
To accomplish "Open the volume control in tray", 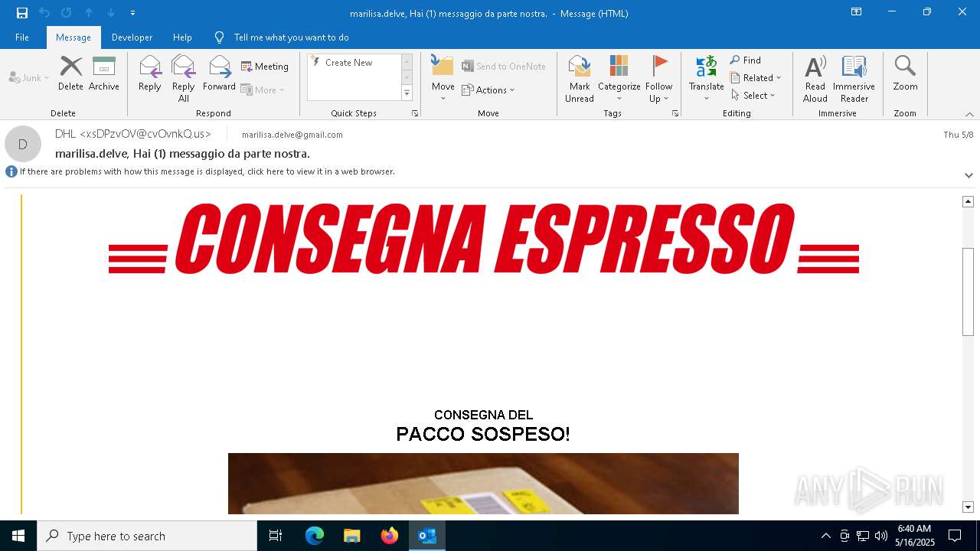I will (x=881, y=536).
